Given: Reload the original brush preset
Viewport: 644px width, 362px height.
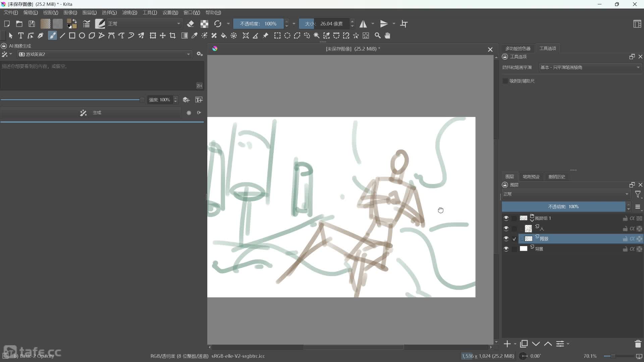Looking at the screenshot, I should 218,24.
